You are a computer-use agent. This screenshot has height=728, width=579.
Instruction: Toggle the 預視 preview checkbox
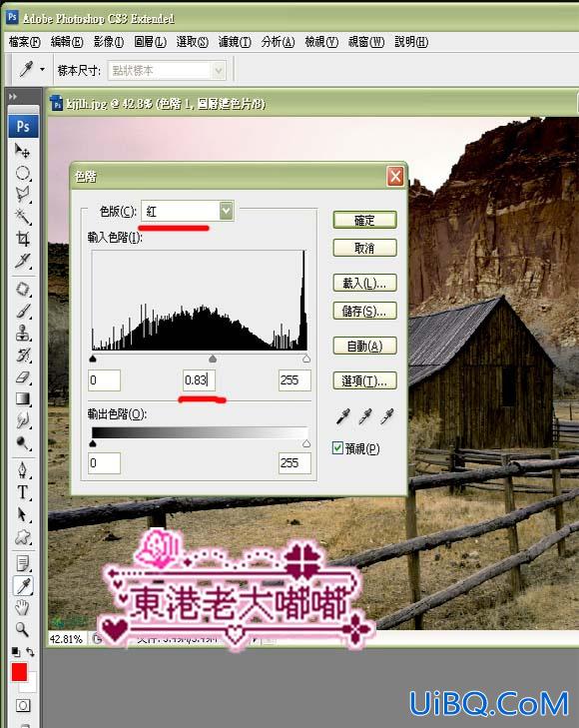pos(337,448)
